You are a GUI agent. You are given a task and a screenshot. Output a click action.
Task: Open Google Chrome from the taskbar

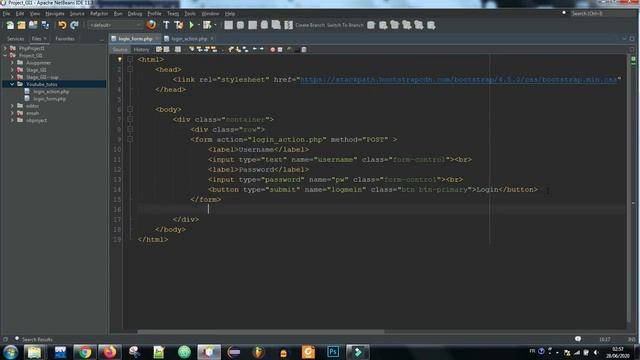click(x=84, y=352)
